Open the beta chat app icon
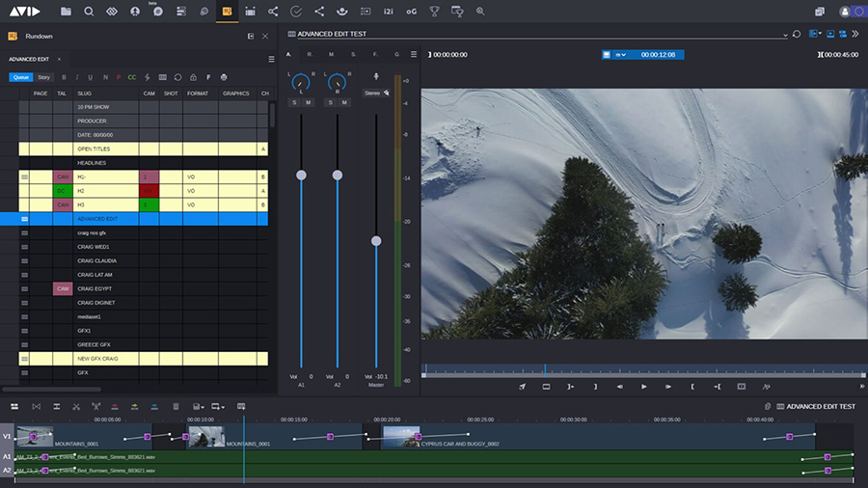 (158, 11)
